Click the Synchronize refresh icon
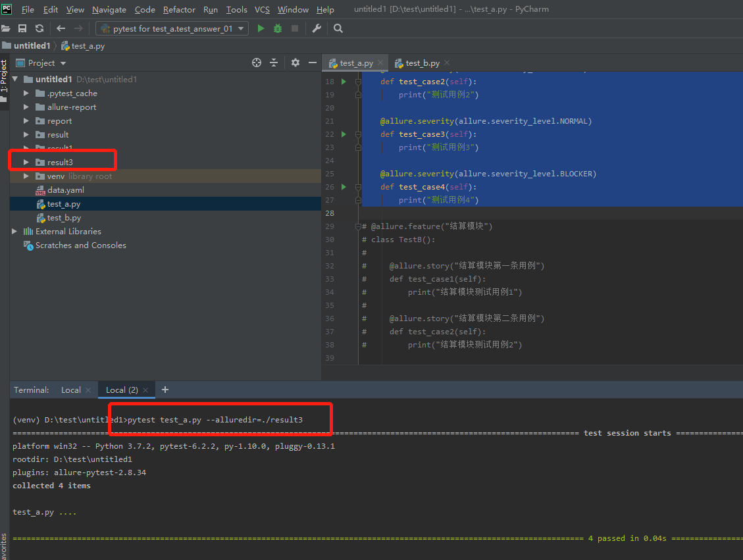The image size is (743, 560). [x=39, y=28]
